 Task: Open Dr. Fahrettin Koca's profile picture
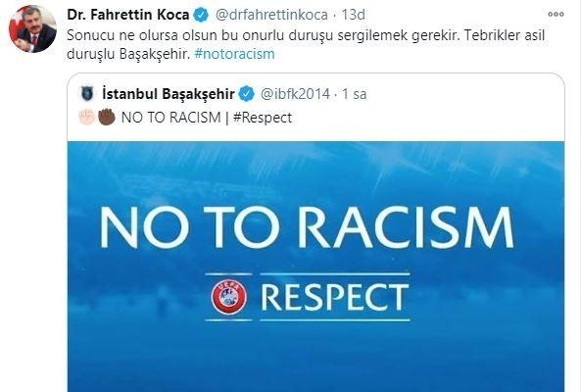[32, 28]
